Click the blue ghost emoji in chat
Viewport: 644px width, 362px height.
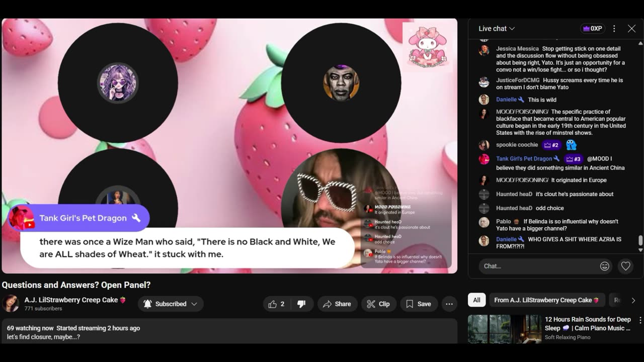571,145
